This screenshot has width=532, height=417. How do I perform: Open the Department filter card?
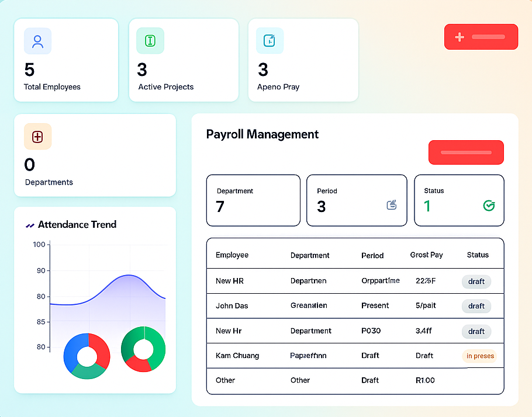[x=253, y=200]
